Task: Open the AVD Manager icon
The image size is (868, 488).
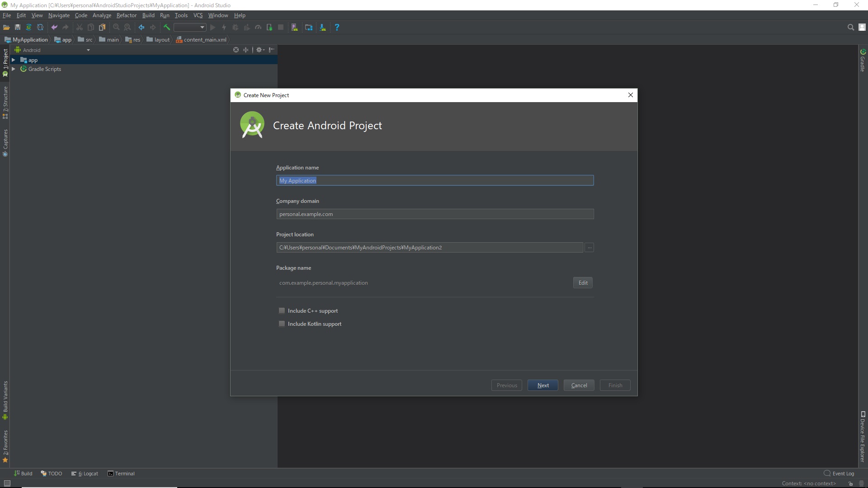Action: tap(295, 28)
